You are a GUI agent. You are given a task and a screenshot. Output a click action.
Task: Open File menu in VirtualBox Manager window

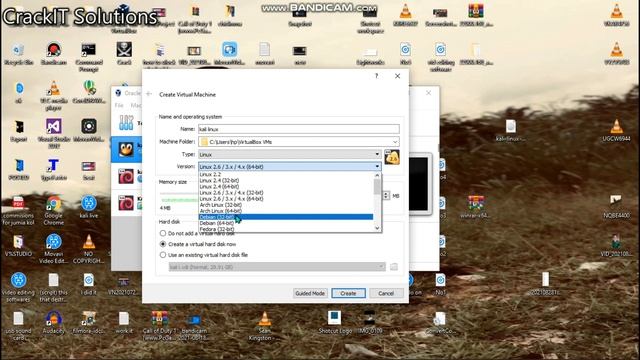(x=119, y=105)
